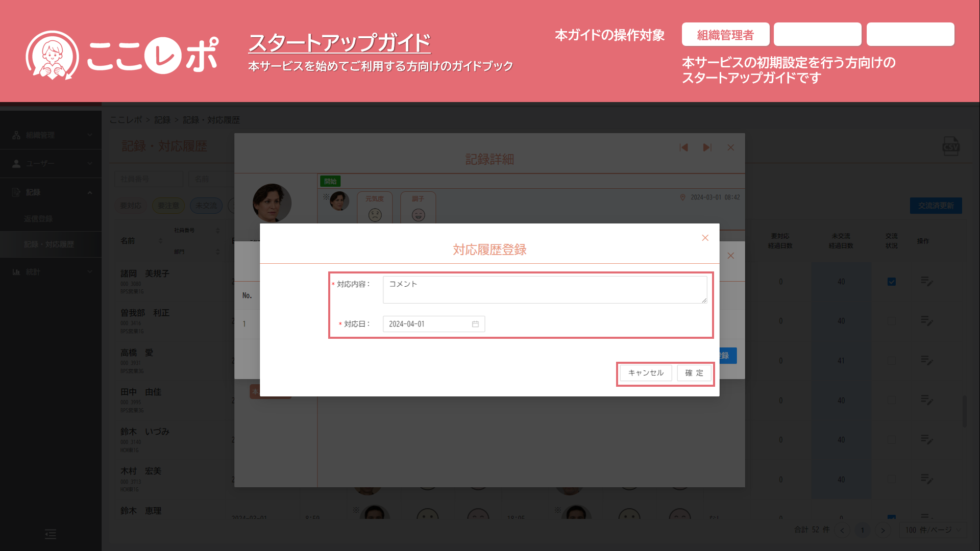The height and width of the screenshot is (551, 980).
Task: Click the CSV export icon
Action: (950, 146)
